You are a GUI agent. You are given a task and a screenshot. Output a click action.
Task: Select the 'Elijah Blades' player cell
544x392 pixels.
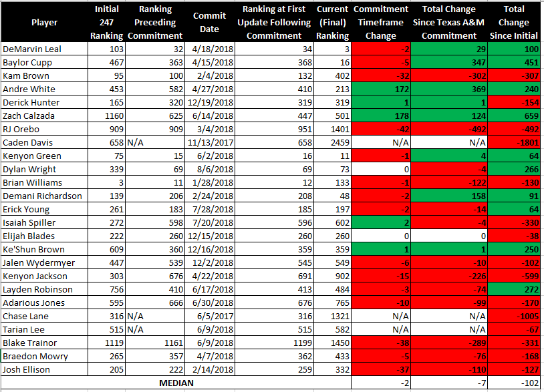point(44,236)
